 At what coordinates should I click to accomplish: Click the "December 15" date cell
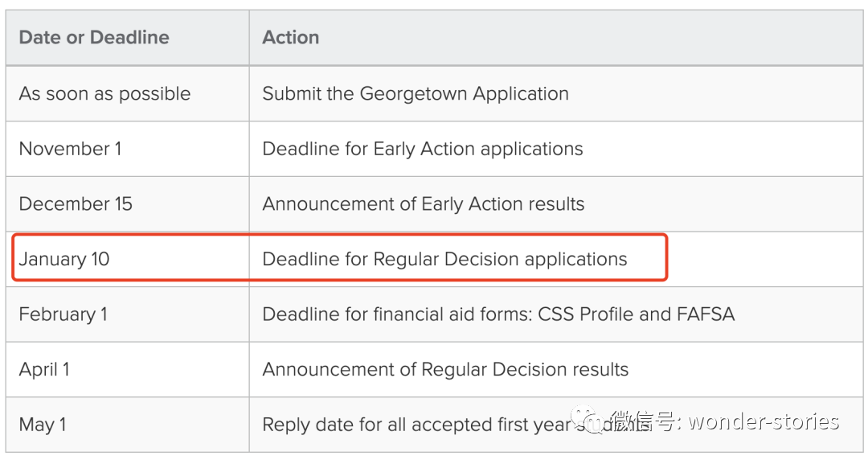[76, 203]
